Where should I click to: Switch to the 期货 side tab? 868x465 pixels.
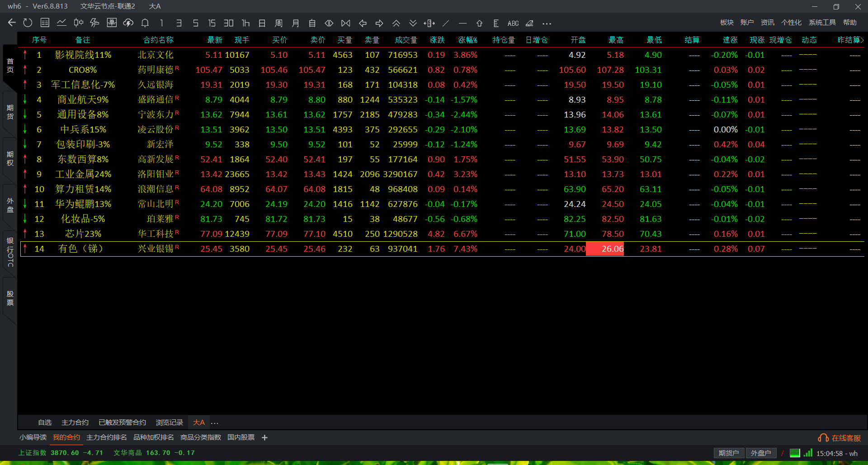coord(10,112)
